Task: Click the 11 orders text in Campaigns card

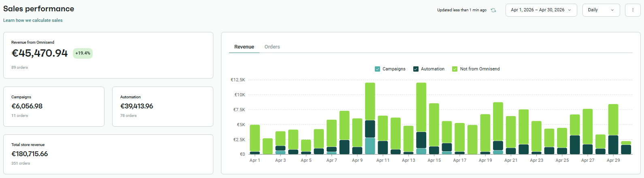Action: point(19,116)
